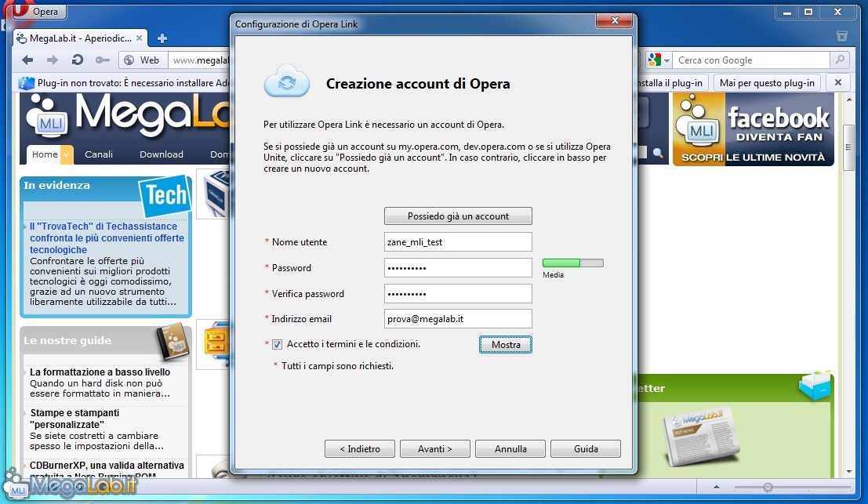868x504 pixels.
Task: Close the MegaLab.it tab
Action: coord(139,38)
